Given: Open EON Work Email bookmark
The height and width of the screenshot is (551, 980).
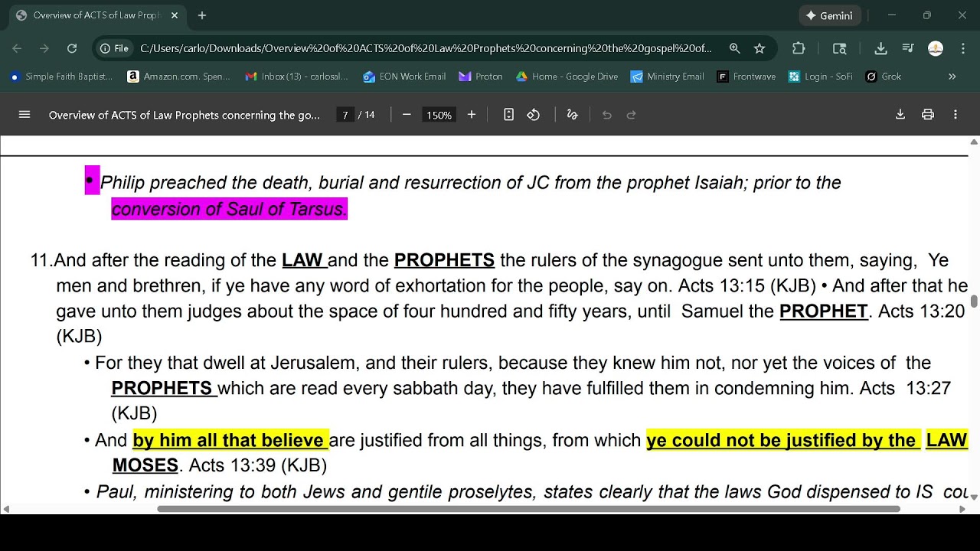Looking at the screenshot, I should (x=405, y=77).
